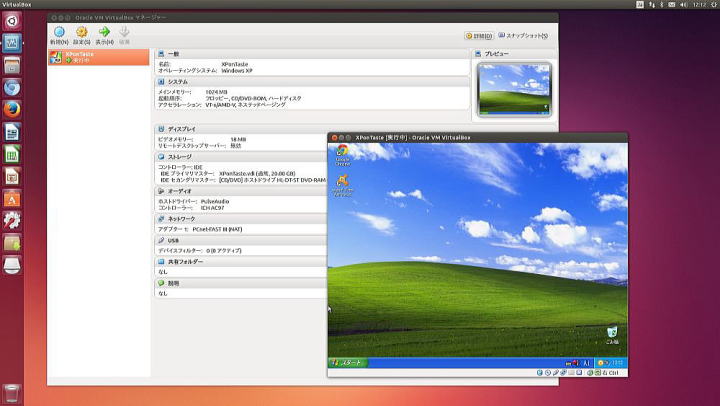Click the XPonTaste VM window title bar

478,137
